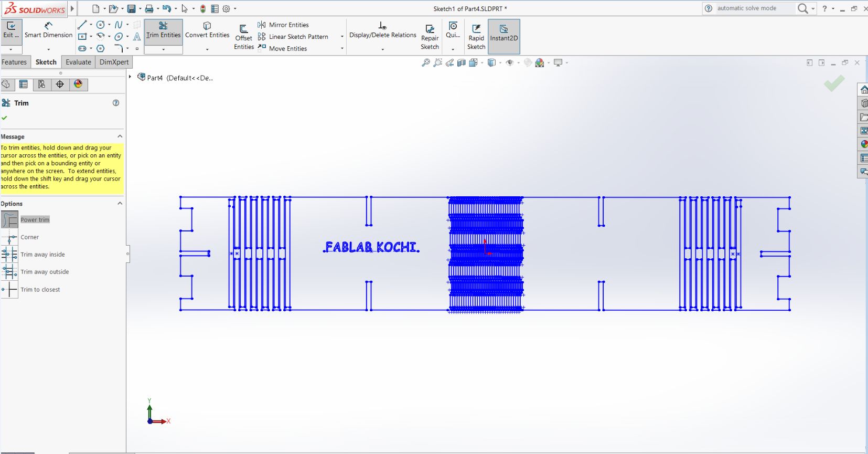Viewport: 868px width, 454px height.
Task: Switch to the Sketch tab
Action: [x=46, y=62]
